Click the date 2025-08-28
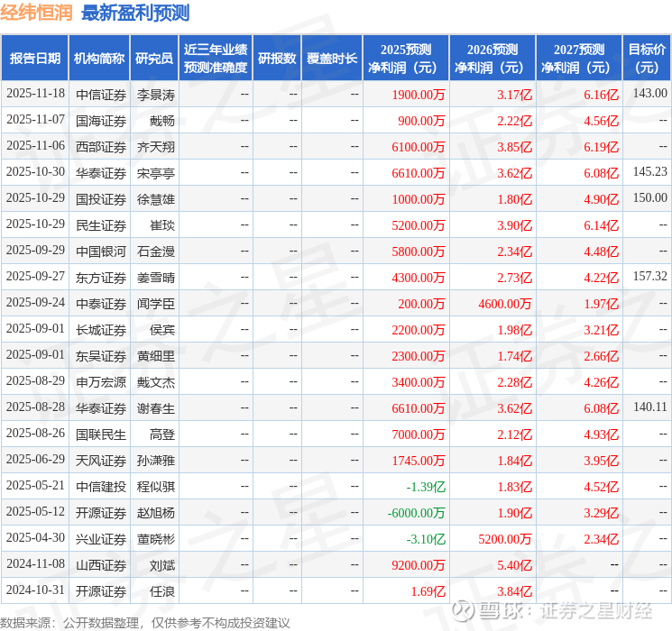Image resolution: width=672 pixels, height=631 pixels. [35, 407]
